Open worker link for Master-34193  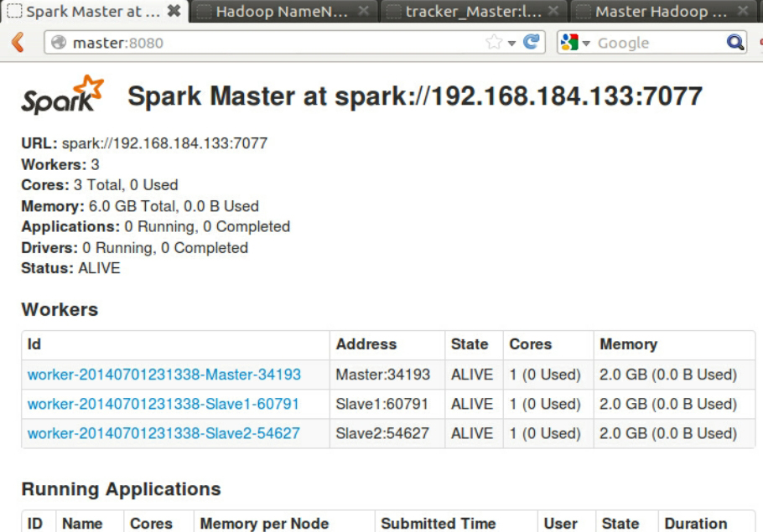tap(164, 374)
